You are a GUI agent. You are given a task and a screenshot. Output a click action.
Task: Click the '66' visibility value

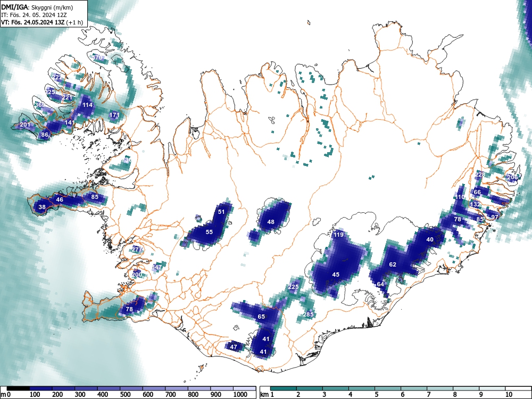coord(477,192)
